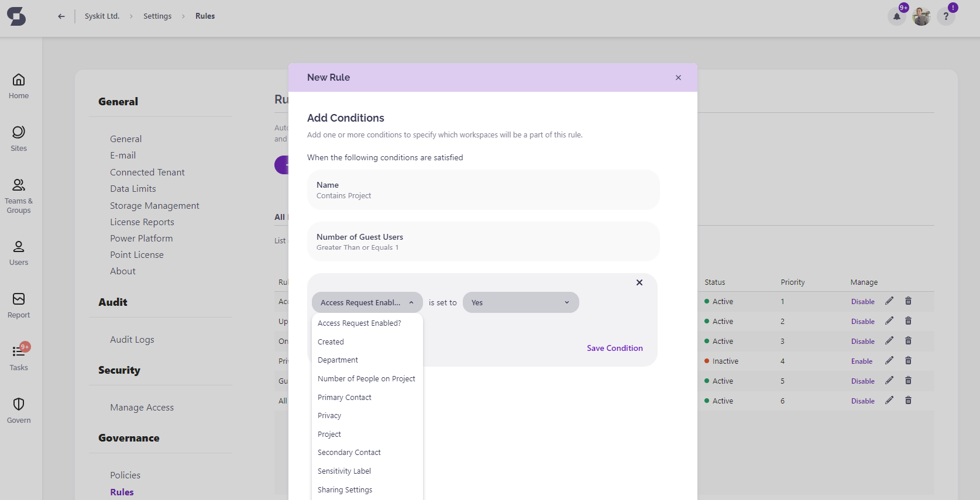Image resolution: width=980 pixels, height=500 pixels.
Task: Click Save Condition
Action: point(614,348)
